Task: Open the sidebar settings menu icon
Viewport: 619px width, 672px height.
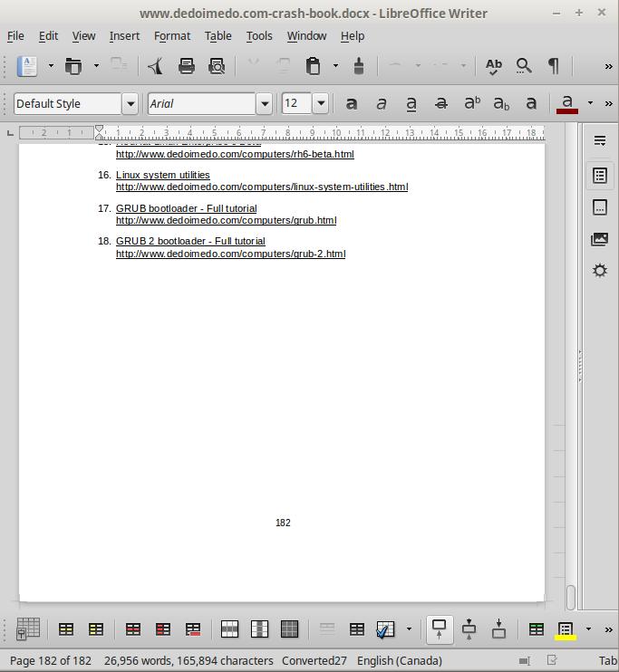Action: point(600,140)
